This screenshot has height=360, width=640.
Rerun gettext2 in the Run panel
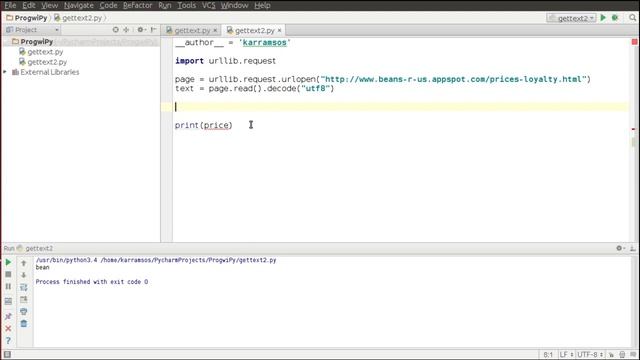click(8, 262)
